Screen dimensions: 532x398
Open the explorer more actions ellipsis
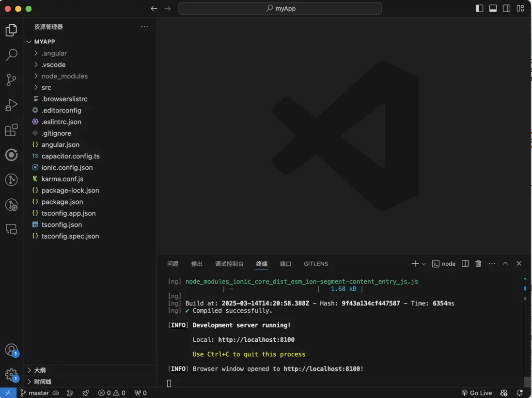tap(144, 27)
